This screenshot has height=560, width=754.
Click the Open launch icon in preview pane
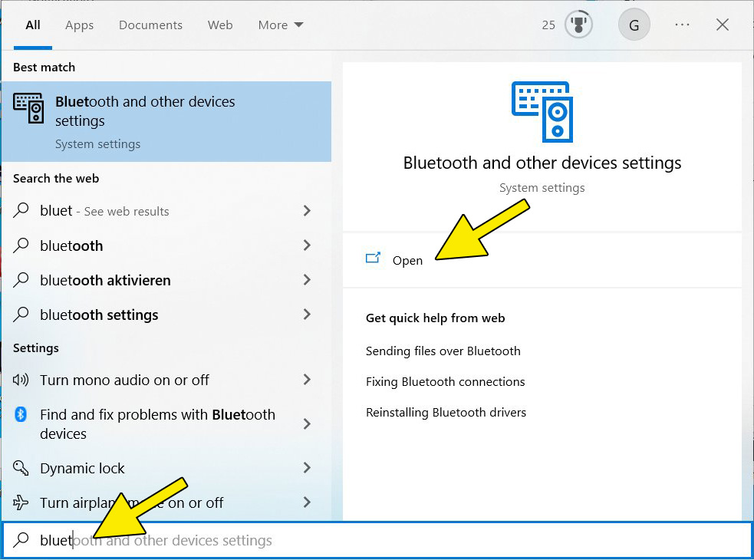374,259
